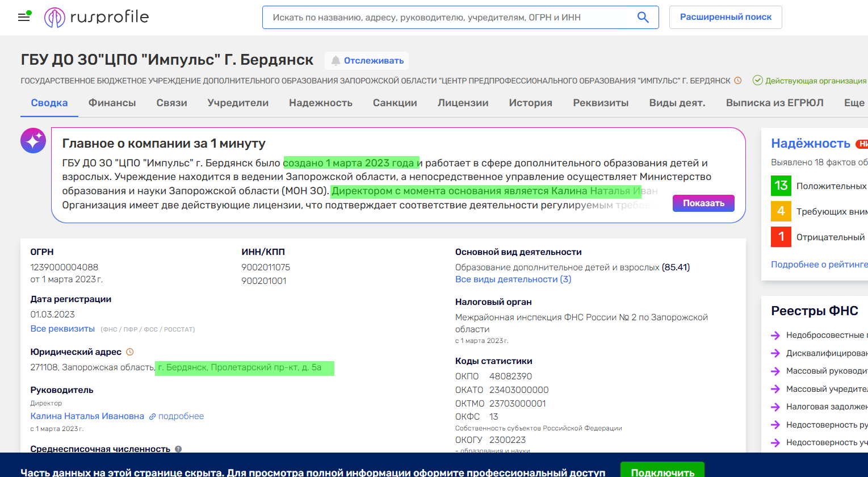Screen dimensions: 868x477
Task: Click the green 13 Положительных rating square
Action: tap(781, 186)
